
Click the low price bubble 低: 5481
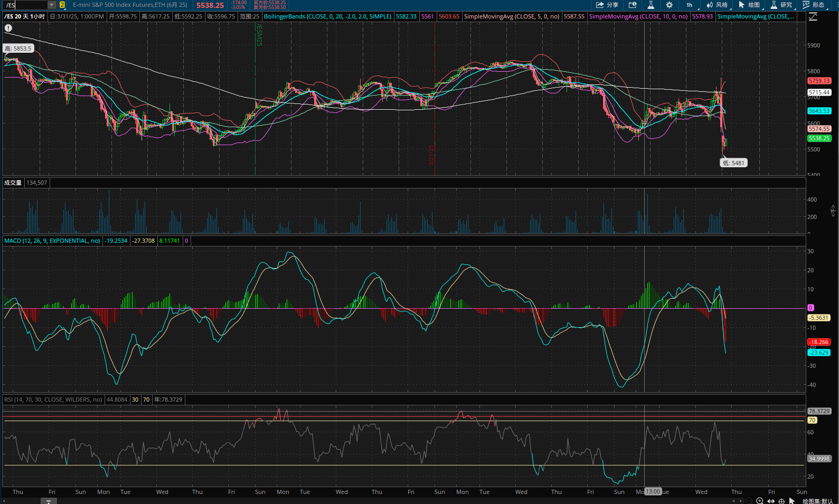733,163
